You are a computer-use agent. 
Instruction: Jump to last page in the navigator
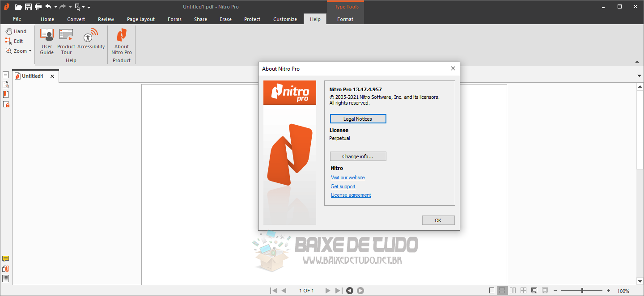[x=339, y=291]
